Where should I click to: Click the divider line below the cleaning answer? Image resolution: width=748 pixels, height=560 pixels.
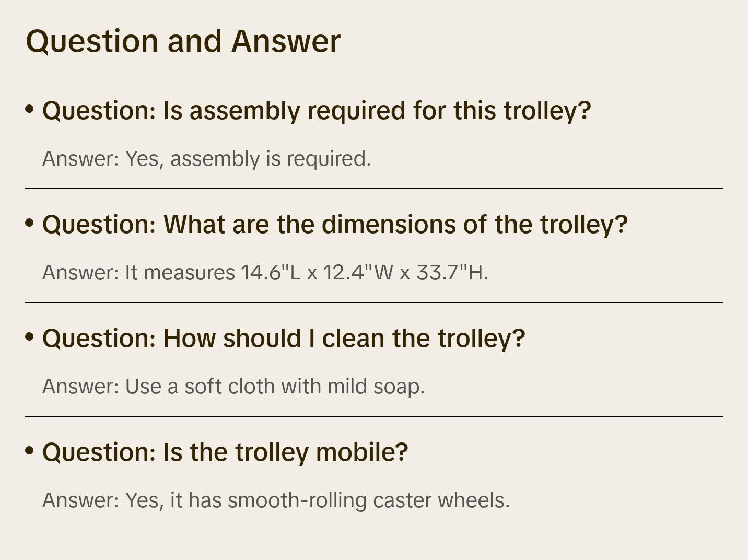(374, 416)
